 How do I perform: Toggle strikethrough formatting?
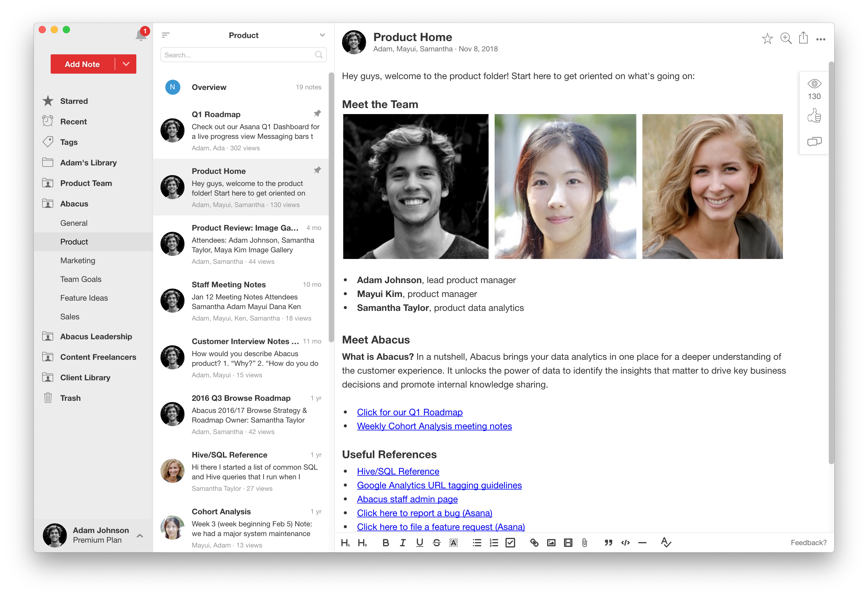pos(436,543)
